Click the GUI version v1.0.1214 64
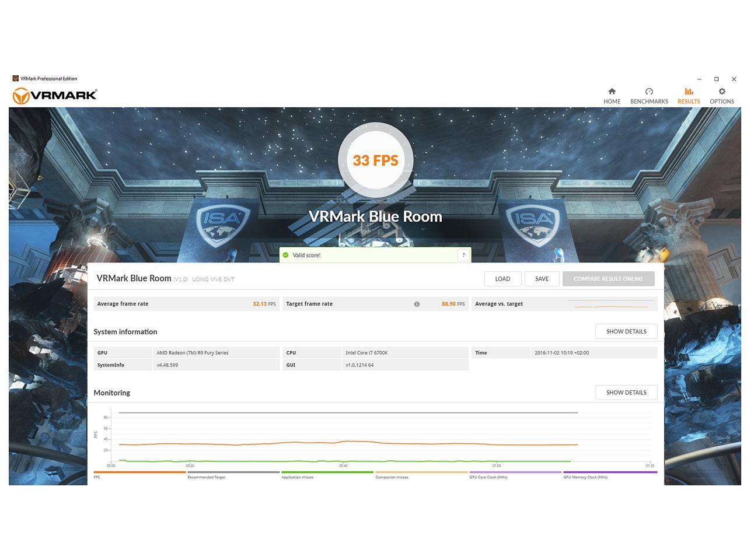 (x=359, y=365)
